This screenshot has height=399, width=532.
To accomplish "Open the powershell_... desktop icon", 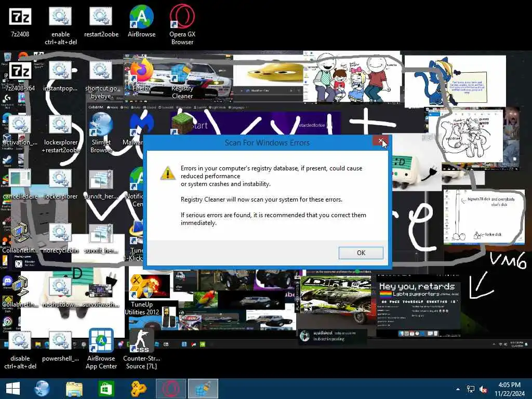I will coord(60,346).
